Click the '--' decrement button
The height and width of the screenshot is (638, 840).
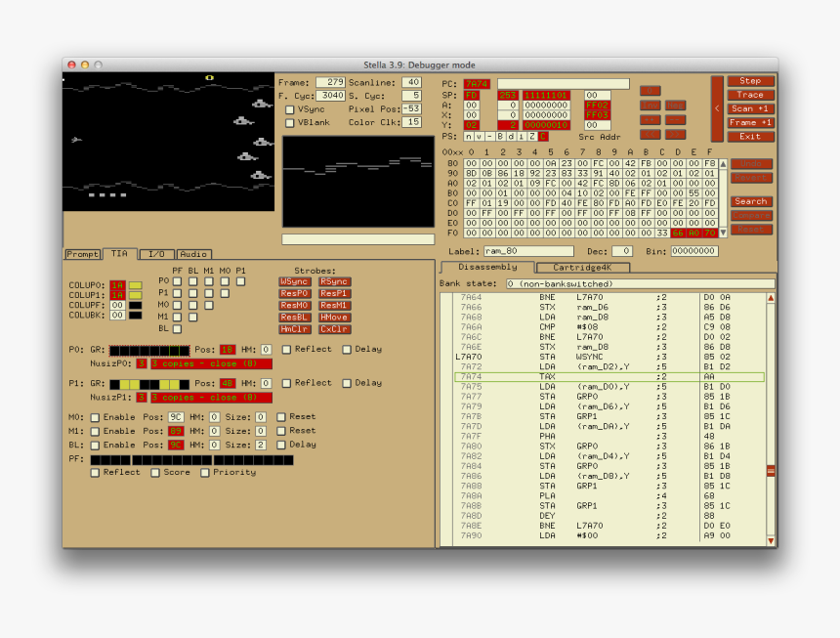point(676,119)
